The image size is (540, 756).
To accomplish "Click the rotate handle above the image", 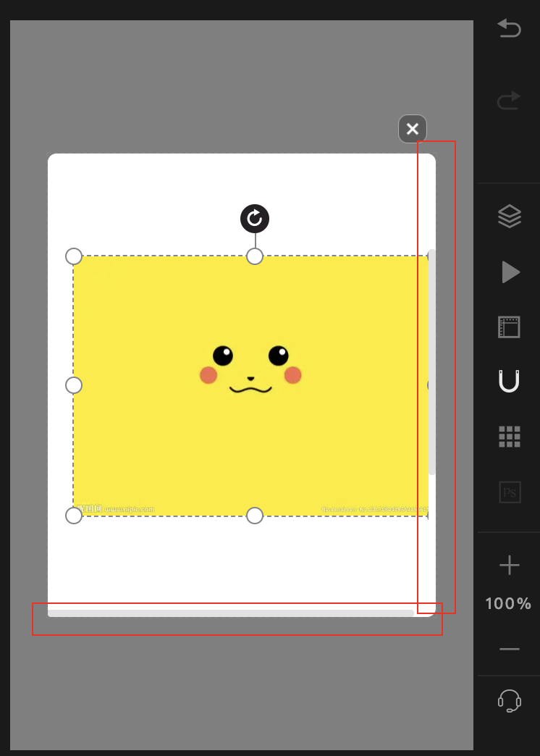I will pyautogui.click(x=255, y=219).
